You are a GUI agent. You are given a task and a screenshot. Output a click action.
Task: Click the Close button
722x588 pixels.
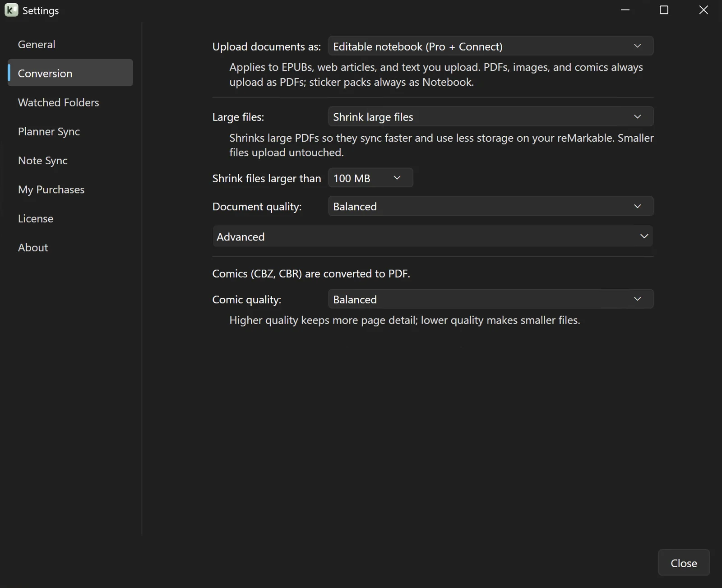(684, 563)
